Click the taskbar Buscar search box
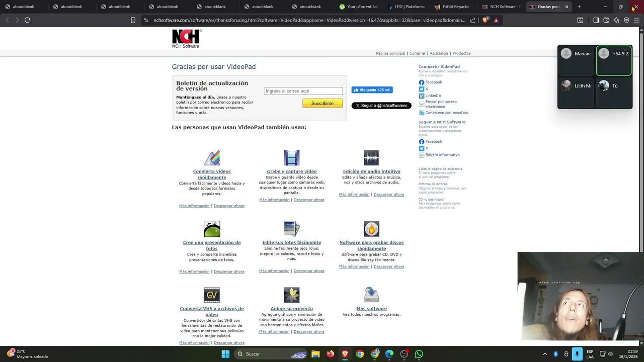 pos(271,354)
